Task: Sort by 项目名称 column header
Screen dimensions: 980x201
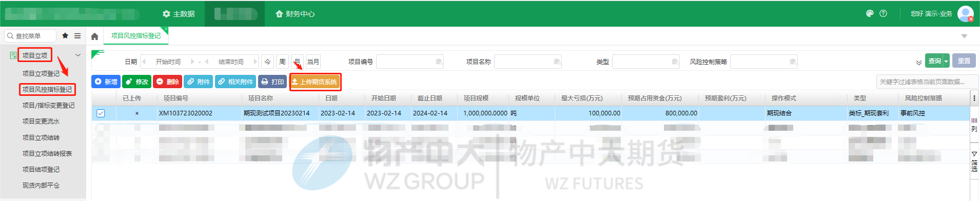Action: coord(261,98)
